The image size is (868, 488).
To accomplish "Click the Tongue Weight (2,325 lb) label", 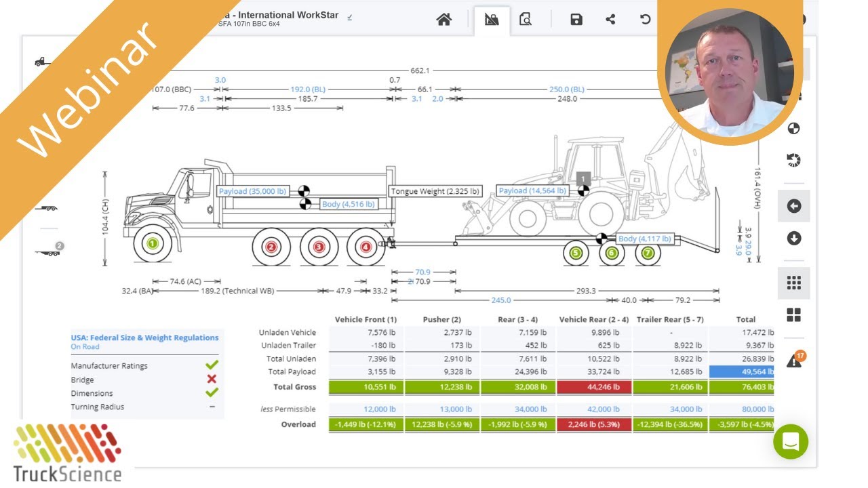I will [435, 191].
